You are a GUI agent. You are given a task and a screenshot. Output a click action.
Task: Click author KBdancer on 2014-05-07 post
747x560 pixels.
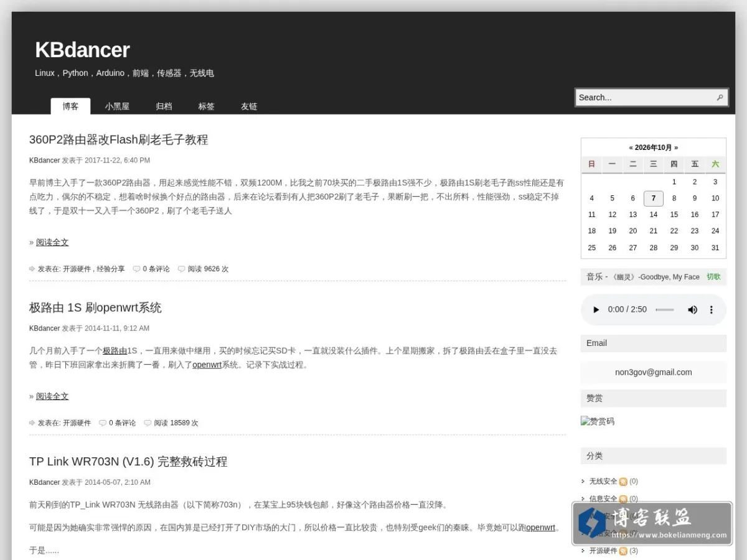click(x=45, y=482)
